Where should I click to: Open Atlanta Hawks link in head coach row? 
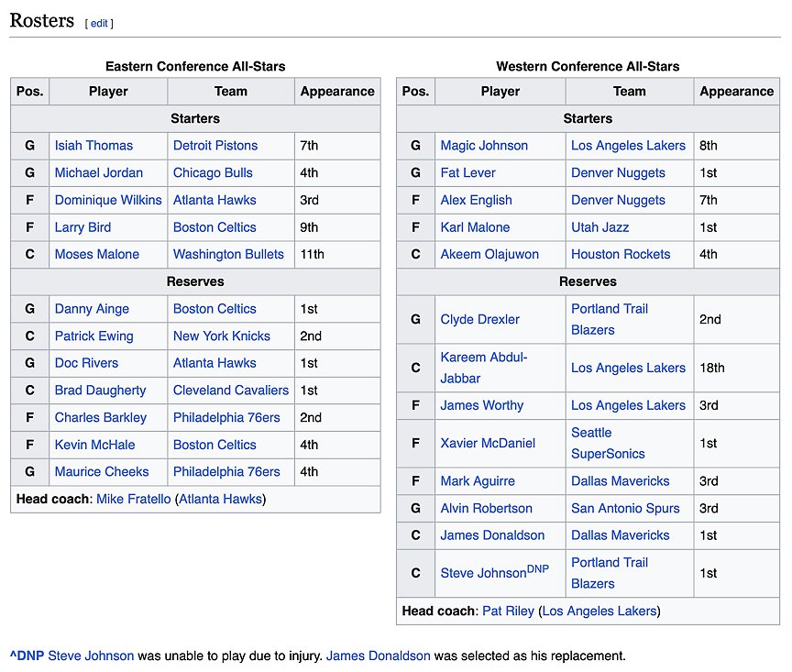221,499
